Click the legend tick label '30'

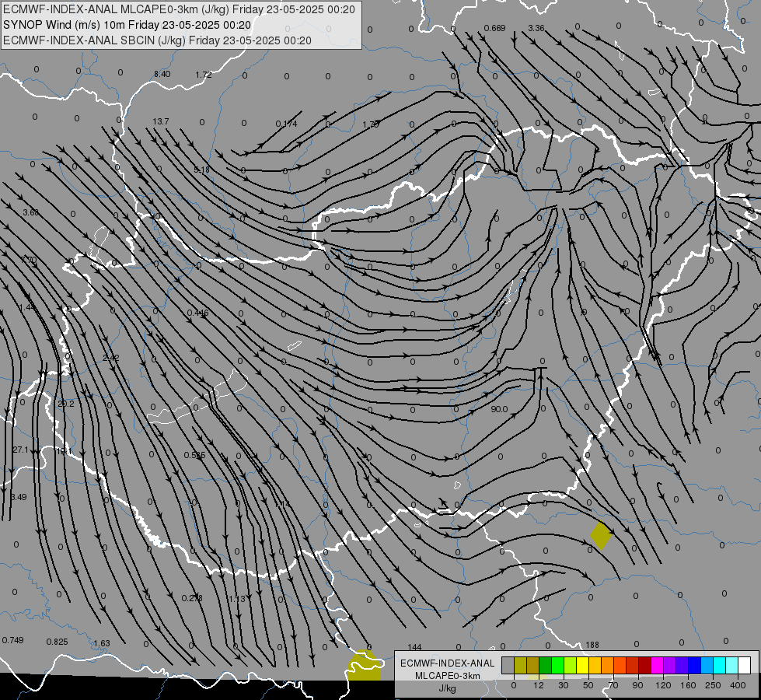pyautogui.click(x=564, y=685)
